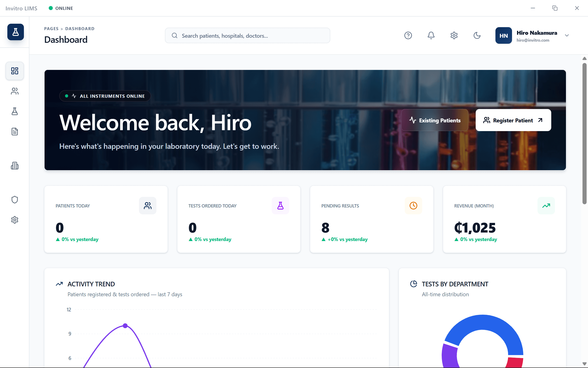Click the search magnifier icon

175,35
